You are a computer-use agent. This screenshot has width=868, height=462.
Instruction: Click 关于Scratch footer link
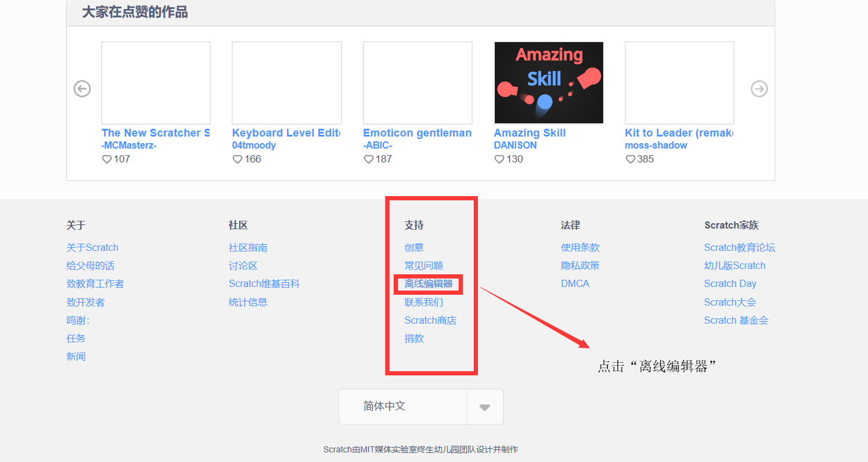pos(92,248)
